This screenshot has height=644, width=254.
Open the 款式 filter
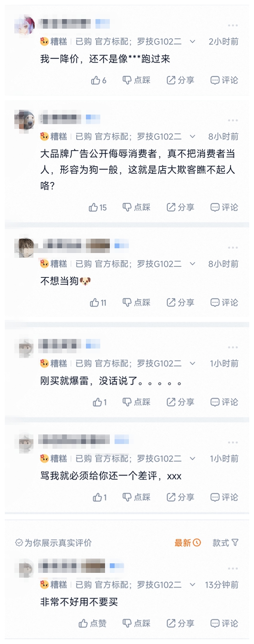[x=225, y=543]
